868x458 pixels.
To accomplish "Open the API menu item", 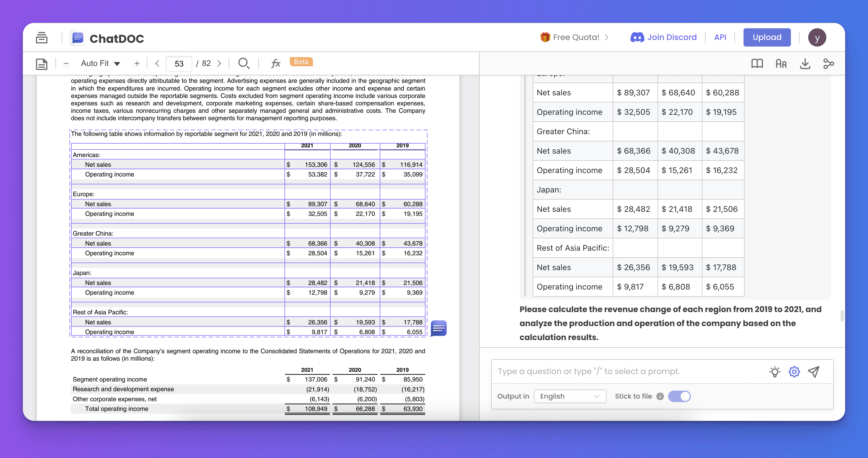I will click(720, 37).
